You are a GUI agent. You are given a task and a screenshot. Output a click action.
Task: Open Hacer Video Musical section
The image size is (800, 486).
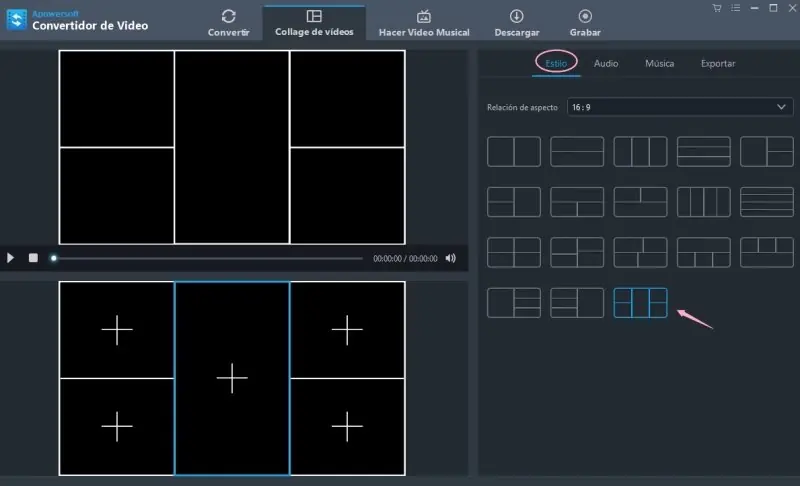click(x=423, y=22)
